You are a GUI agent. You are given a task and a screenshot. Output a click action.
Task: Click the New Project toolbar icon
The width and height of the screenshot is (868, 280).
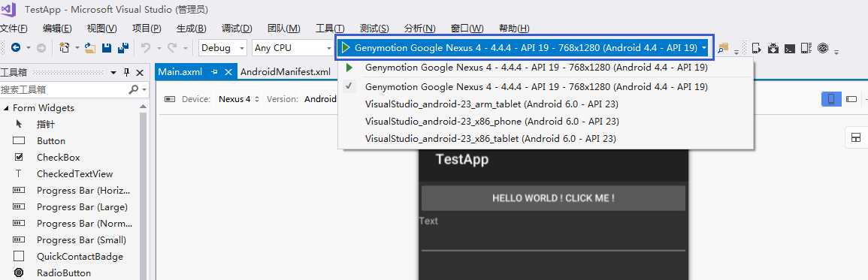(x=65, y=48)
